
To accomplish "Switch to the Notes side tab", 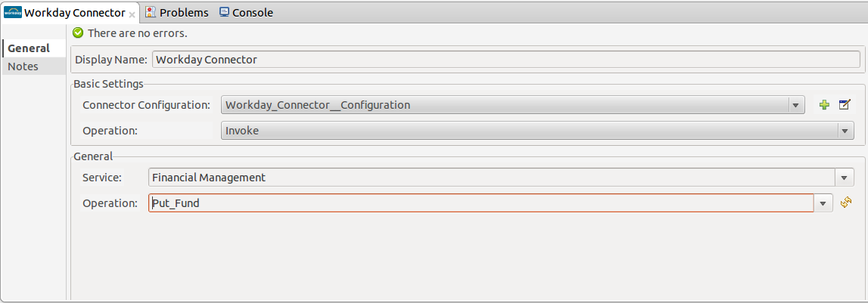I will [x=23, y=66].
